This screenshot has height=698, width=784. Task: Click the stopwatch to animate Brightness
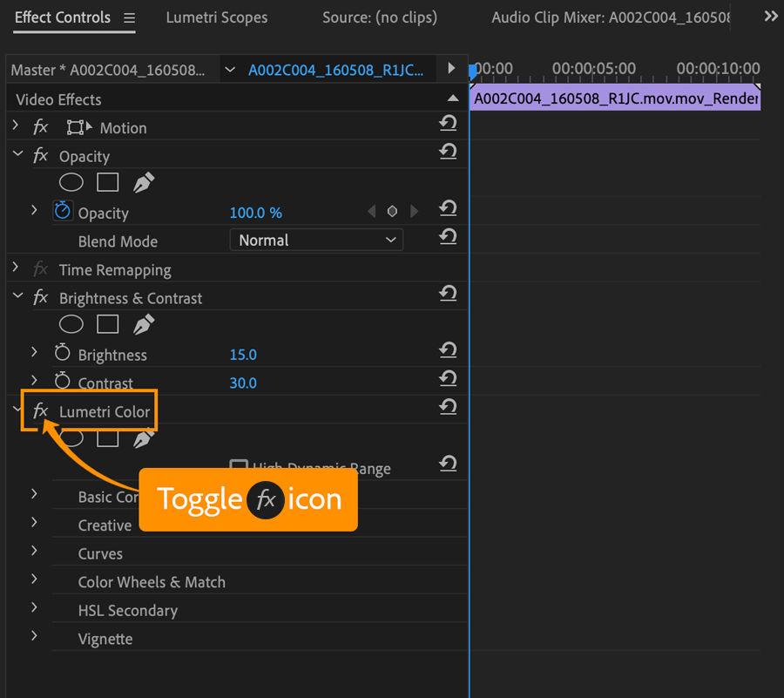(x=62, y=354)
